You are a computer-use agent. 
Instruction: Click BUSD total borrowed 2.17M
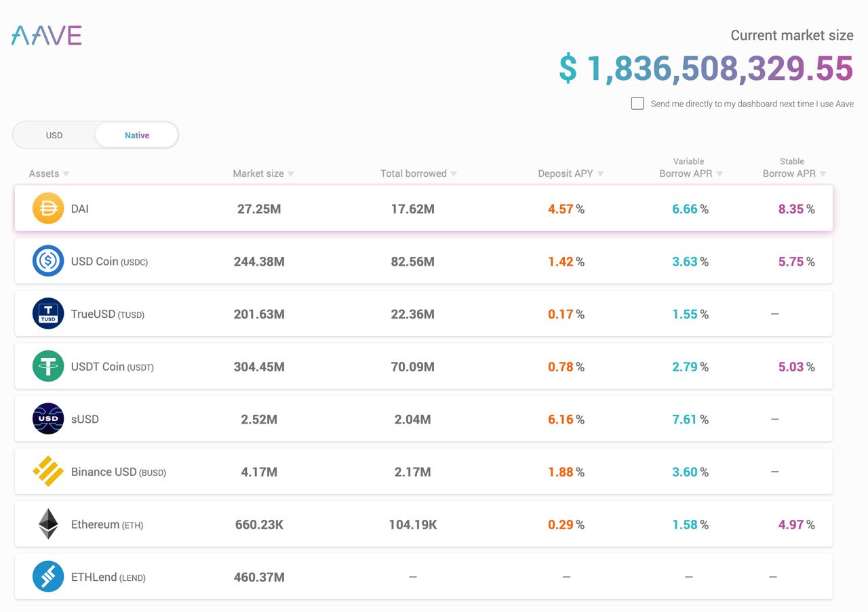pyautogui.click(x=413, y=472)
